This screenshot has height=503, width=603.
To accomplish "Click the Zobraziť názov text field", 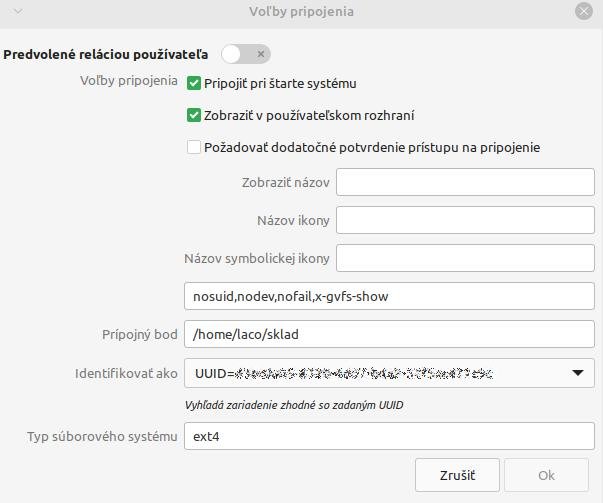I will pyautogui.click(x=465, y=182).
